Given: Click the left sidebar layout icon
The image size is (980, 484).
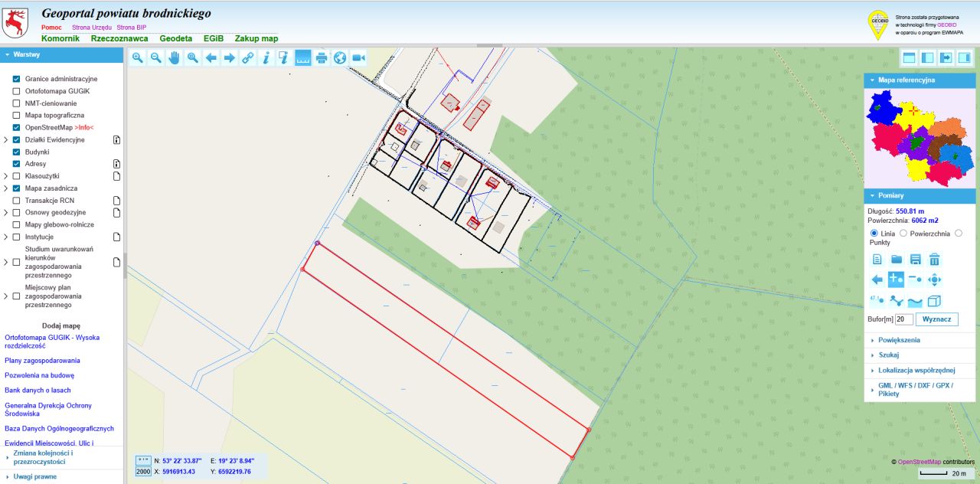Looking at the screenshot, I should click(x=927, y=57).
